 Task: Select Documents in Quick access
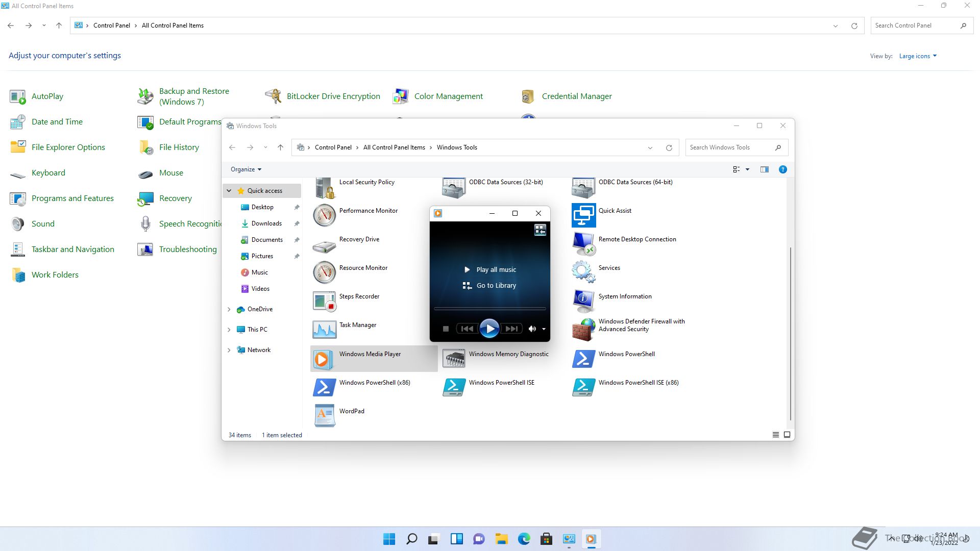coord(267,240)
